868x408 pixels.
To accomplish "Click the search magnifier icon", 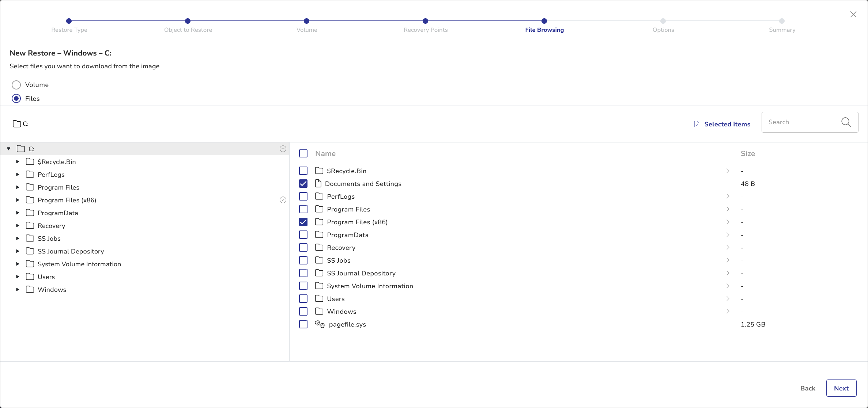I will click(x=846, y=122).
